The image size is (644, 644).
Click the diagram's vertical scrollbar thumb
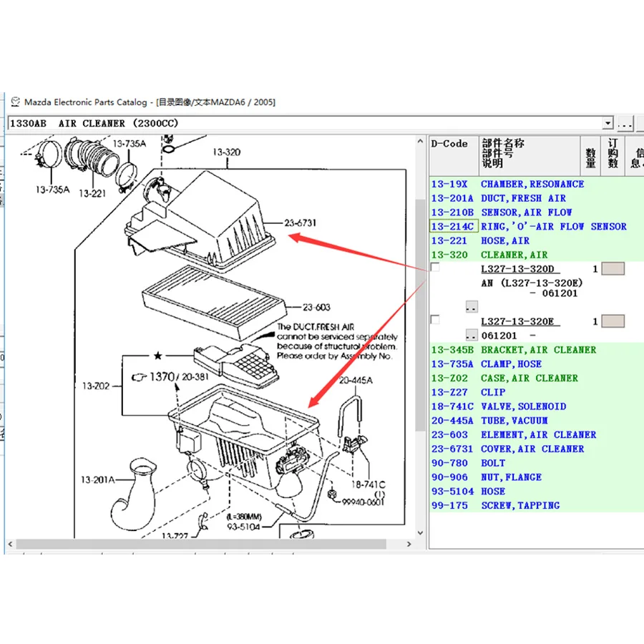click(x=420, y=316)
